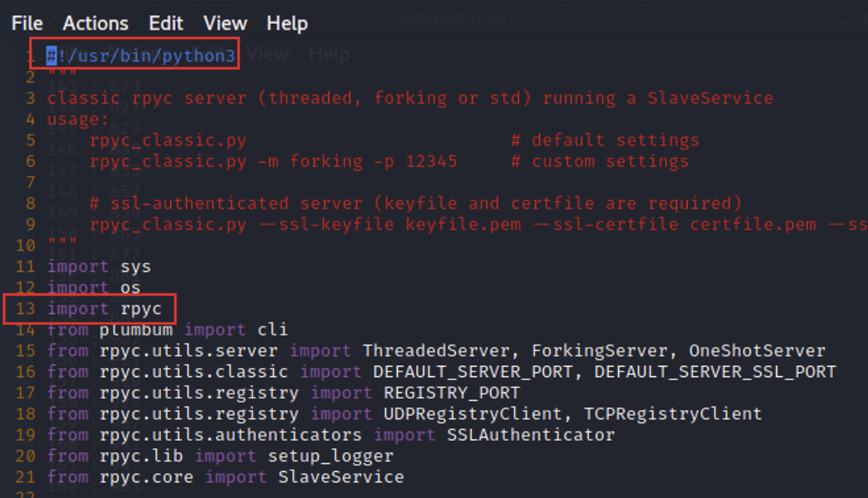Image resolution: width=868 pixels, height=498 pixels.
Task: Place cursor on the #!/usr/bin/python3 shebang line
Action: pyautogui.click(x=141, y=56)
